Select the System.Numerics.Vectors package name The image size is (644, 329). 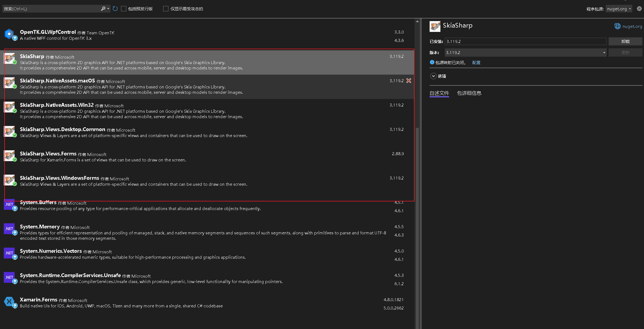click(51, 251)
